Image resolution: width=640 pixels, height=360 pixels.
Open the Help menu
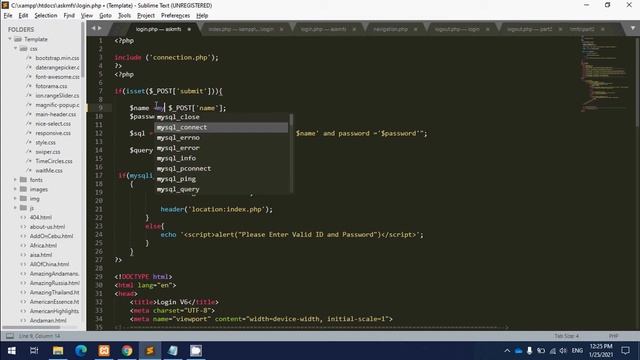(202, 16)
